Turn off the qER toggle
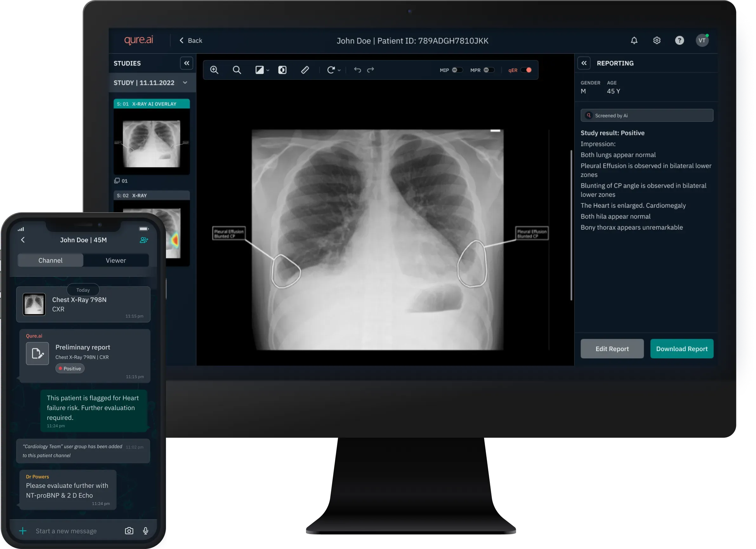The width and height of the screenshot is (756, 549). click(x=526, y=70)
